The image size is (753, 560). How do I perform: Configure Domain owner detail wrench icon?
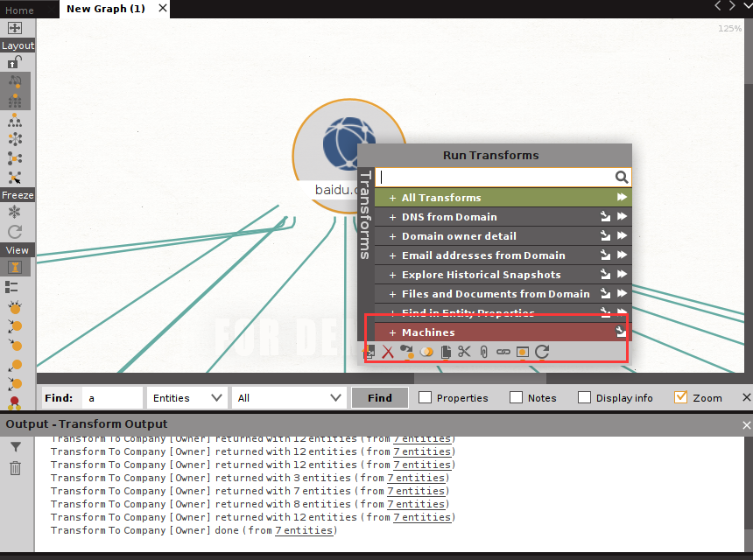point(605,235)
